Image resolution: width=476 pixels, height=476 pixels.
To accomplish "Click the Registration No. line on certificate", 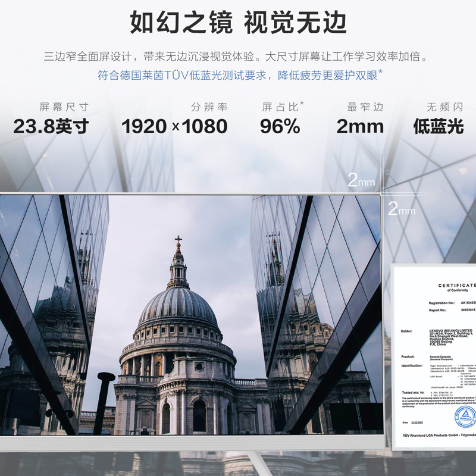I will point(452,303).
